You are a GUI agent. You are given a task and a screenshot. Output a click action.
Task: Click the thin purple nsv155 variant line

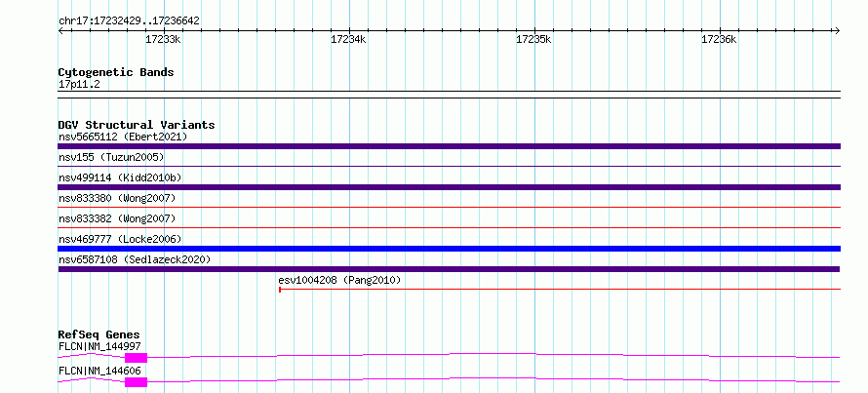(x=449, y=166)
